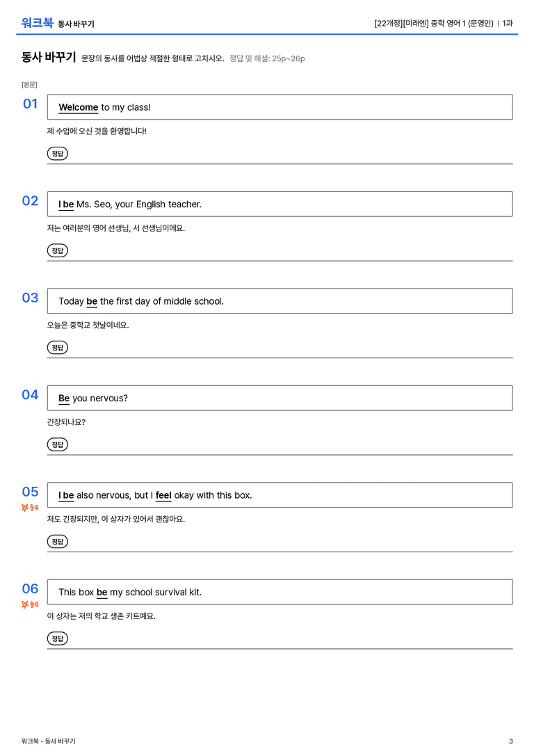Click the 정답 badge under question 04

(x=57, y=444)
